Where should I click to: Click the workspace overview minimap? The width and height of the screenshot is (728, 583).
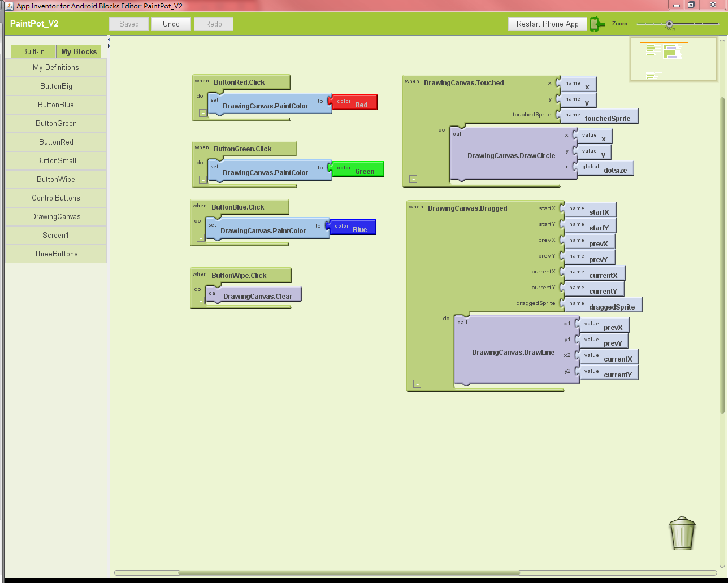(673, 59)
